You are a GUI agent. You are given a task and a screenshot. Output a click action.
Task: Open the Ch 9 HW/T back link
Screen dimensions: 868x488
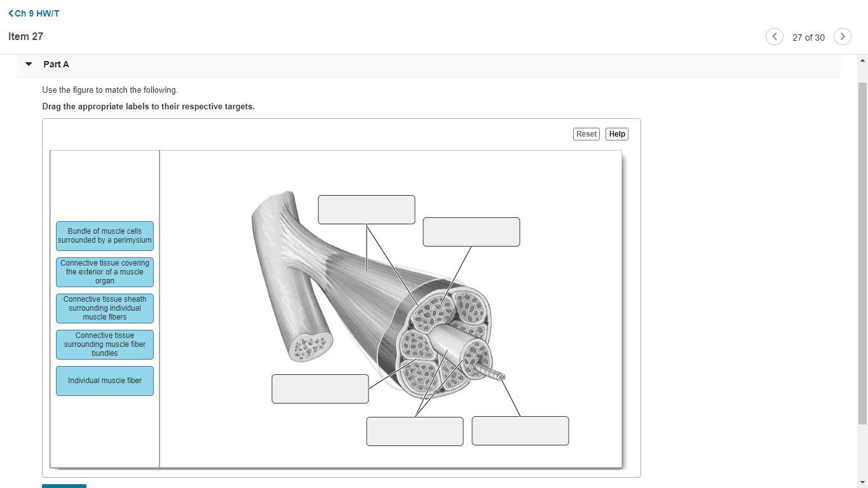pyautogui.click(x=34, y=13)
